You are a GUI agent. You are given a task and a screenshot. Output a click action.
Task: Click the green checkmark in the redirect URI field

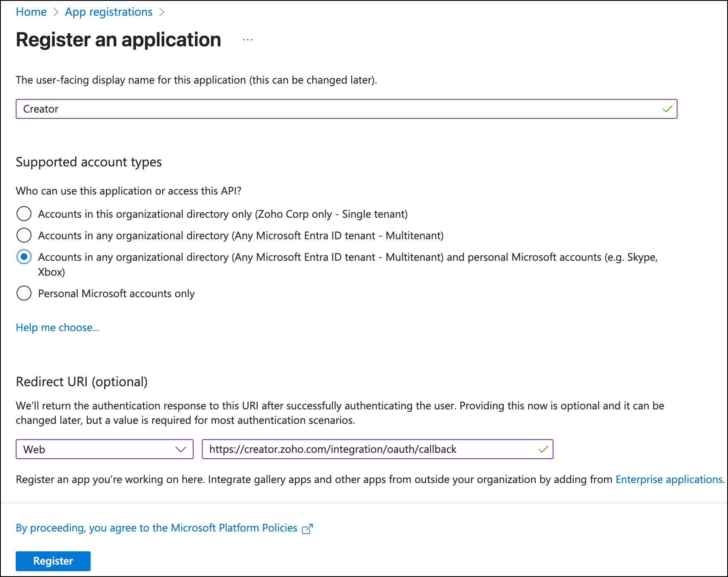click(543, 449)
